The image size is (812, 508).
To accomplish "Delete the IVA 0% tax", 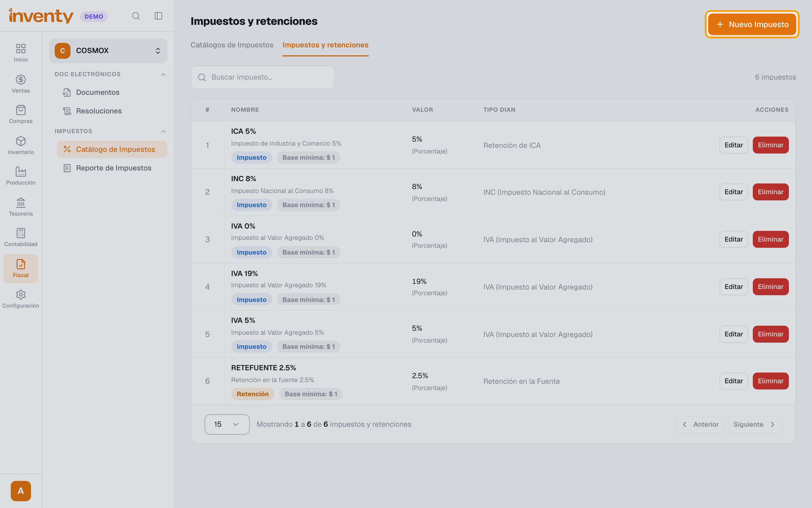I will [770, 239].
